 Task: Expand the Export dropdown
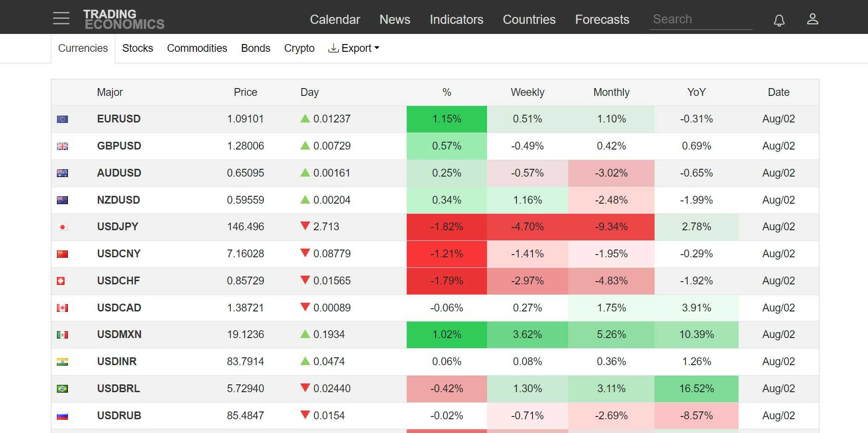pyautogui.click(x=354, y=48)
